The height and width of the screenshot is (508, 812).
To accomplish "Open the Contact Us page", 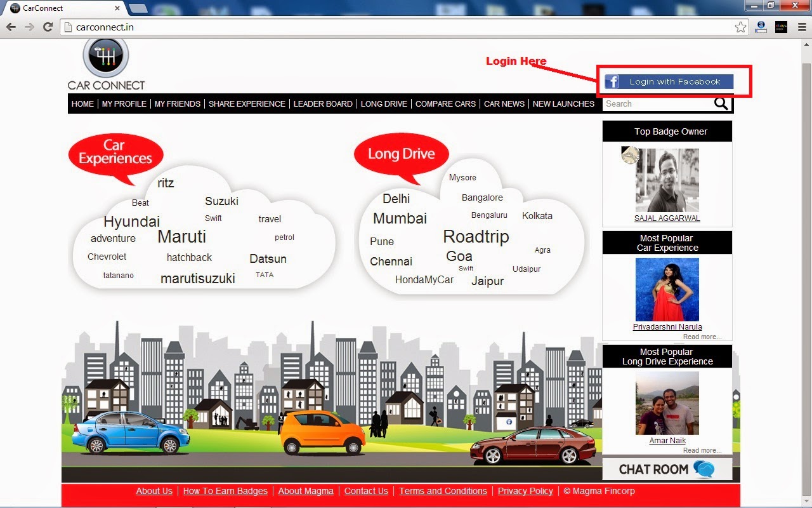I will [366, 491].
